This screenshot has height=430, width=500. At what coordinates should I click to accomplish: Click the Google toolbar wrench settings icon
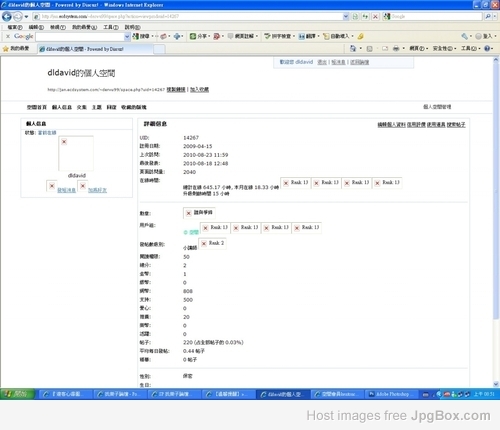pos(464,36)
